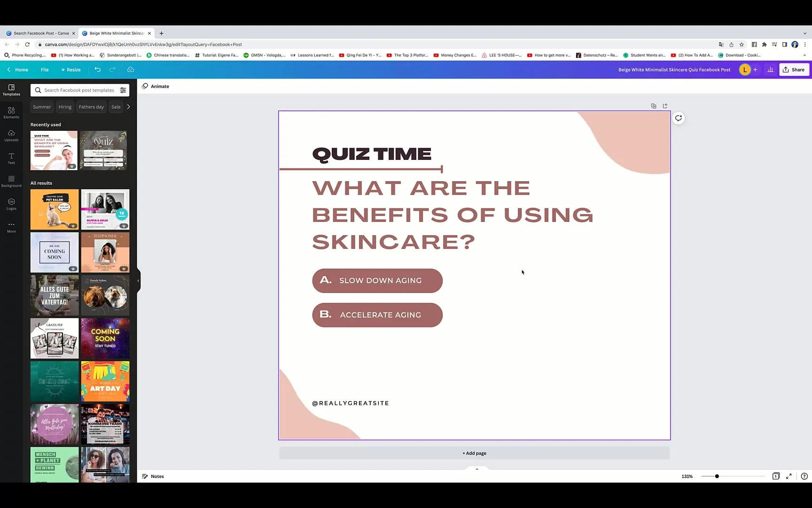Click the browser address bar
This screenshot has width=812, height=508.
click(x=376, y=44)
